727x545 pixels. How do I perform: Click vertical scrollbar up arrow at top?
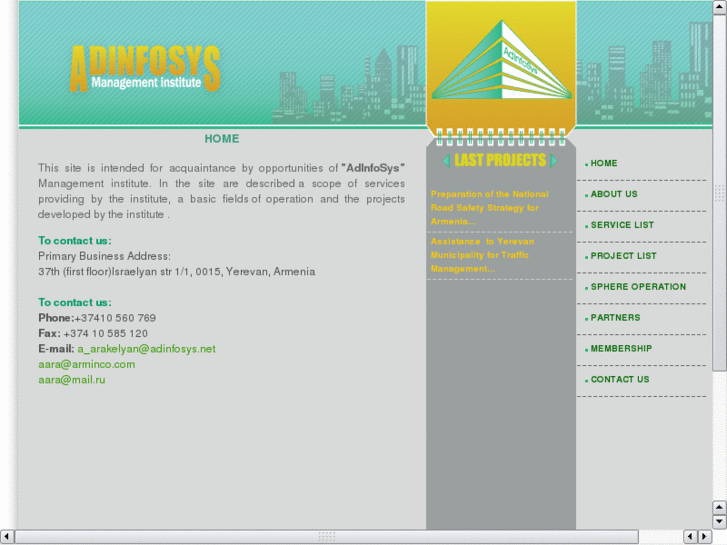[x=719, y=7]
